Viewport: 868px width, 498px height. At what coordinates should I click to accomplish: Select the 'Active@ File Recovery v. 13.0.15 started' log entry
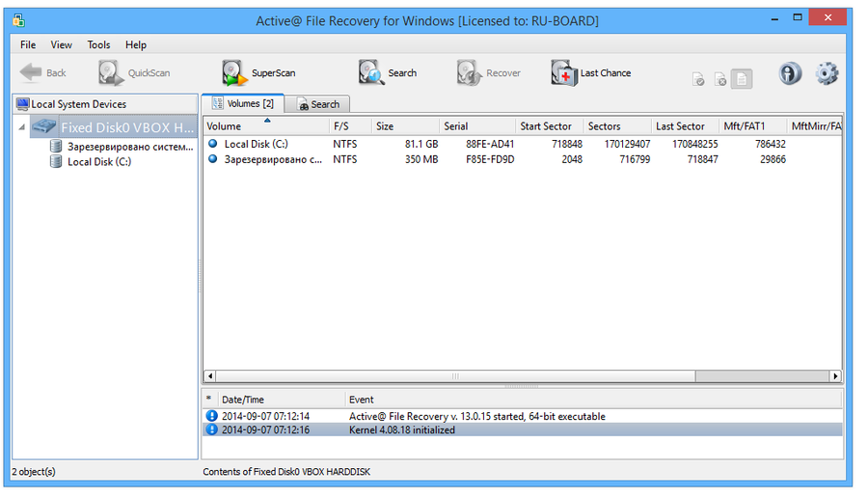522,416
